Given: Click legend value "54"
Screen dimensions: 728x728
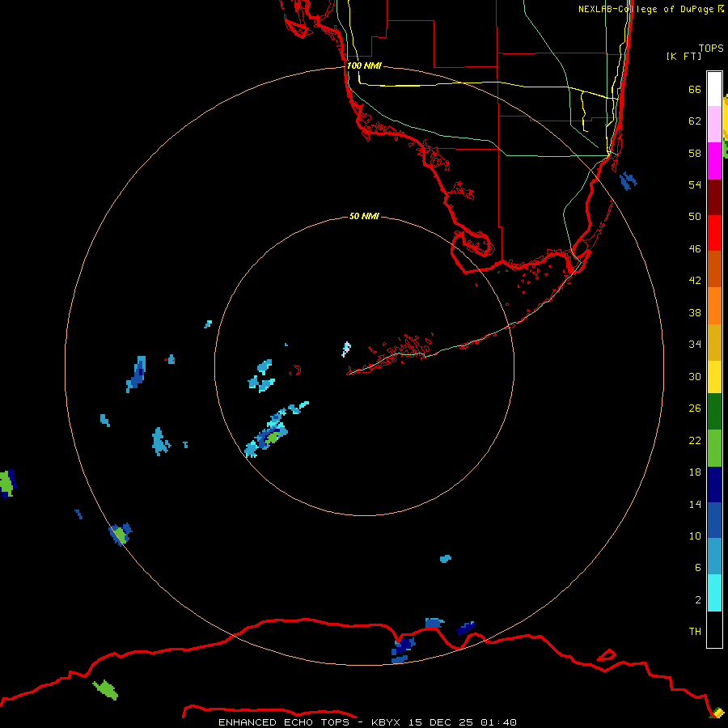Looking at the screenshot, I should pos(695,184).
